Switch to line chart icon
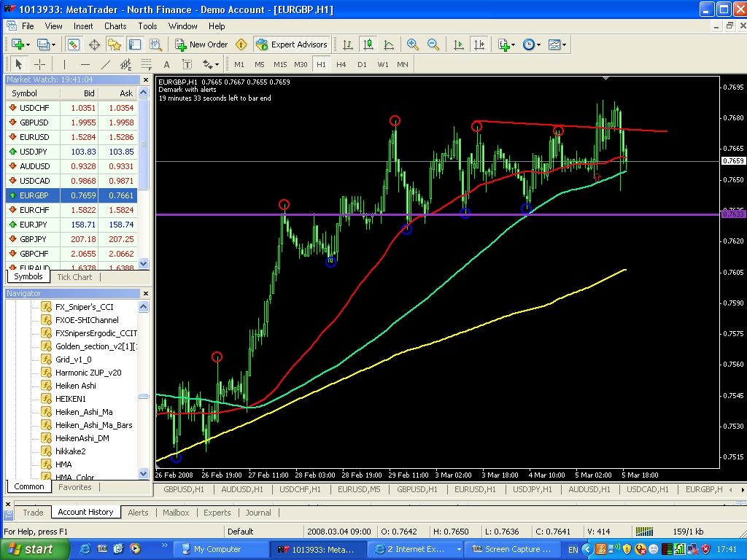 389,44
